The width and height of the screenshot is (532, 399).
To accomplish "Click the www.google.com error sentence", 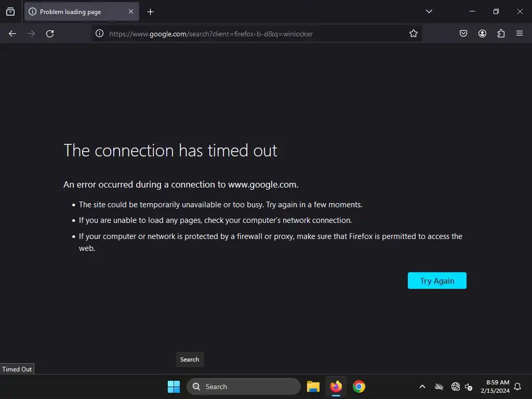I will tap(181, 184).
